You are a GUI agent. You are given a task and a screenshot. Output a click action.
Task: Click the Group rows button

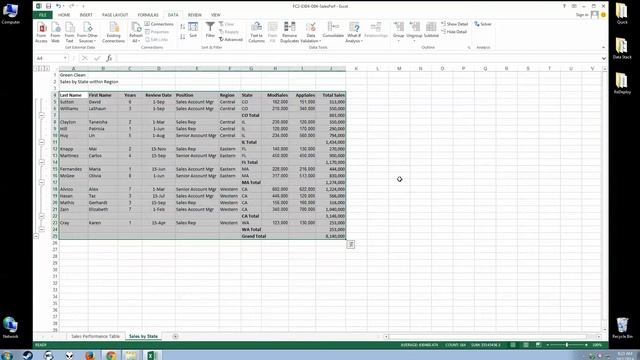(398, 31)
